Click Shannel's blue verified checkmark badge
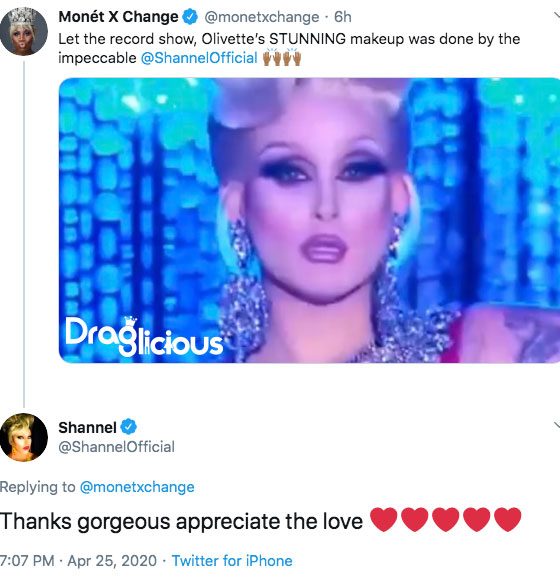The image size is (560, 581). tap(129, 427)
